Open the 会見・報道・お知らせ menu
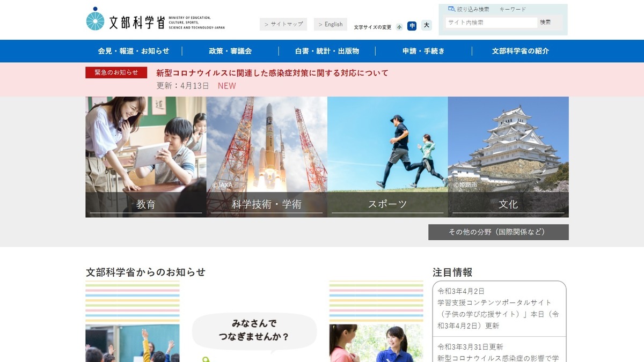Screen dimensions: 644x362 click(134, 51)
